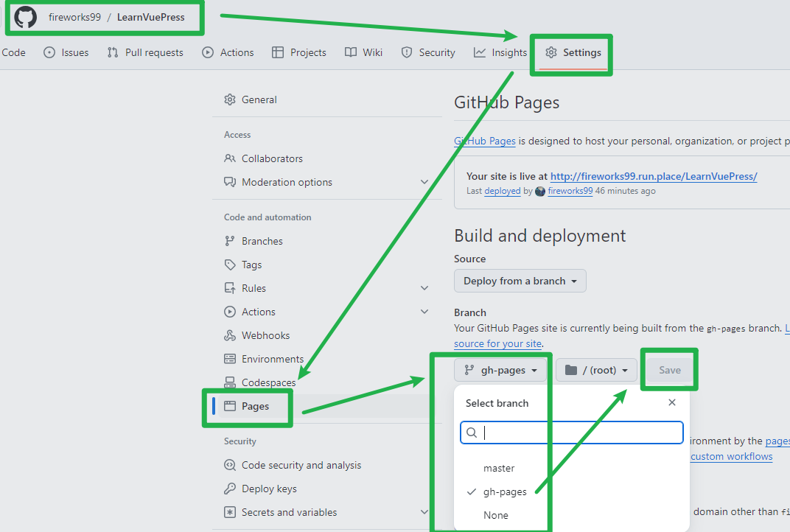Click the General gear icon in sidebar
The image size is (790, 532).
tap(230, 99)
